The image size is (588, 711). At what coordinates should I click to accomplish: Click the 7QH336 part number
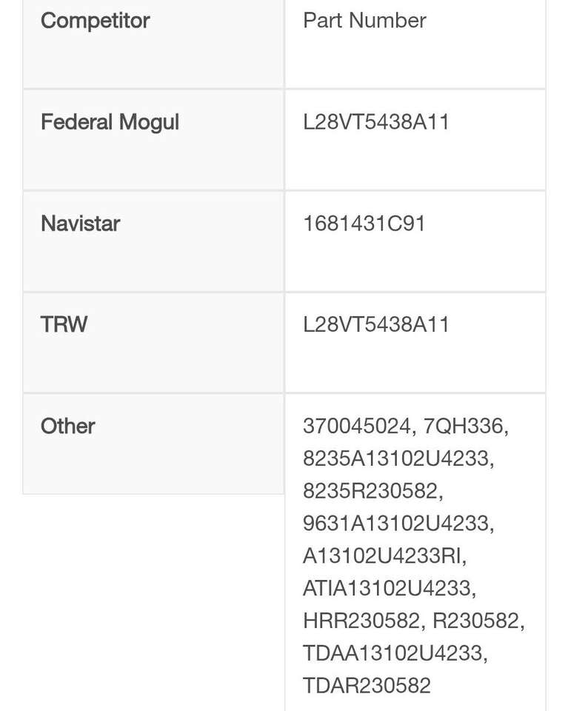[x=464, y=427]
